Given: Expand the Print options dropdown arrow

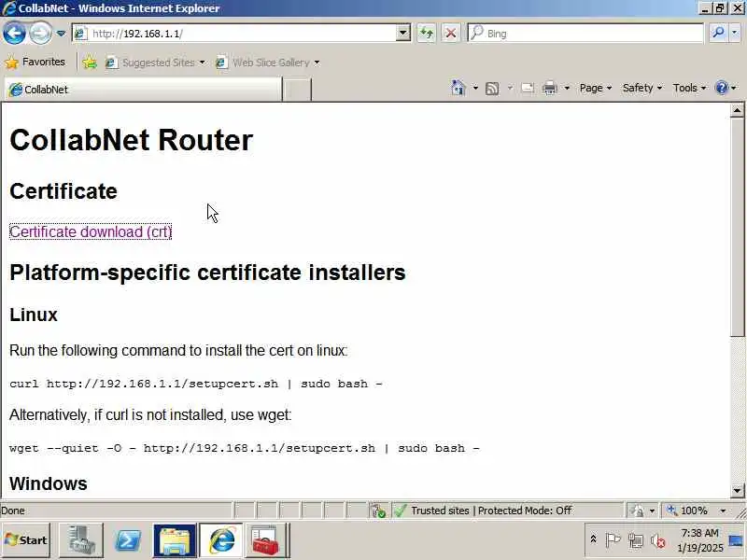Looking at the screenshot, I should pos(567,88).
